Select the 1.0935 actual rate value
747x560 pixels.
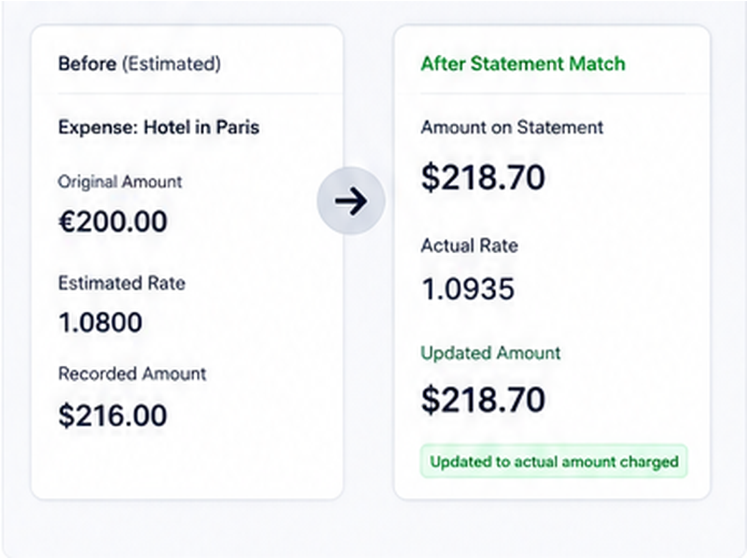pos(468,289)
